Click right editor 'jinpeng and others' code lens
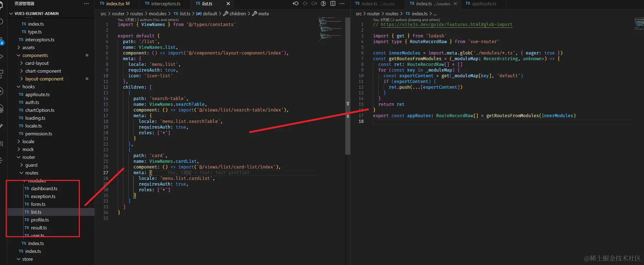 [406, 20]
